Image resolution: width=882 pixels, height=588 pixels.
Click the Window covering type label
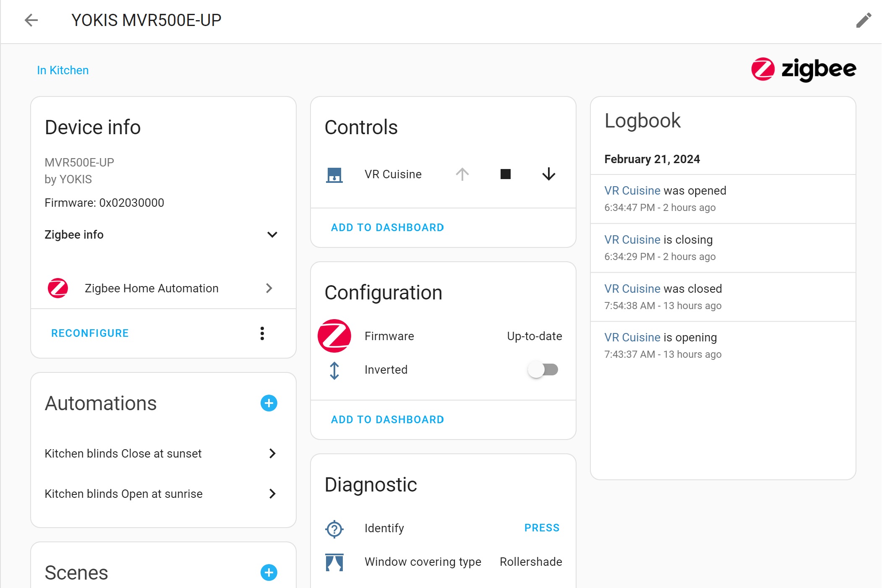tap(423, 562)
